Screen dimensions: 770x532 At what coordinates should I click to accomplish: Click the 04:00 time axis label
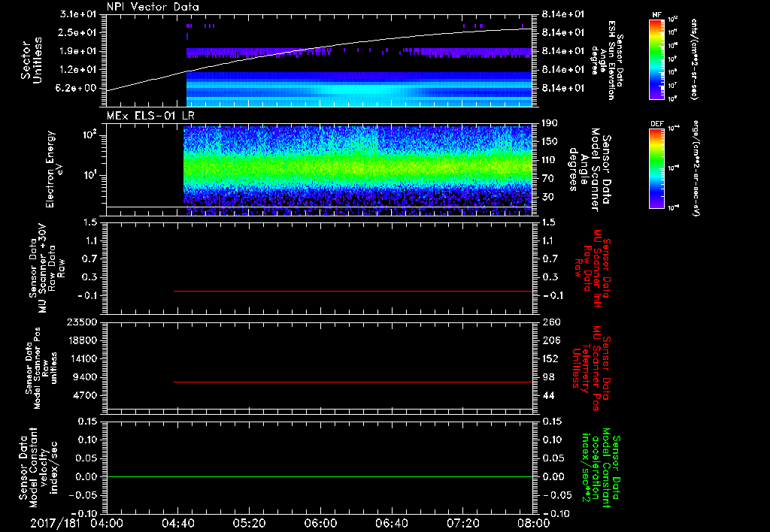(x=107, y=523)
